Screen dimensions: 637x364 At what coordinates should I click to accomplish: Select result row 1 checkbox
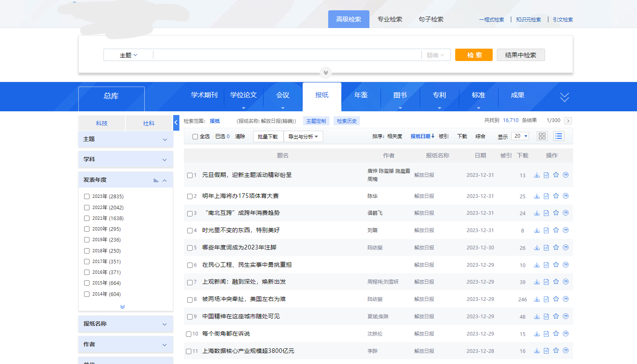190,175
